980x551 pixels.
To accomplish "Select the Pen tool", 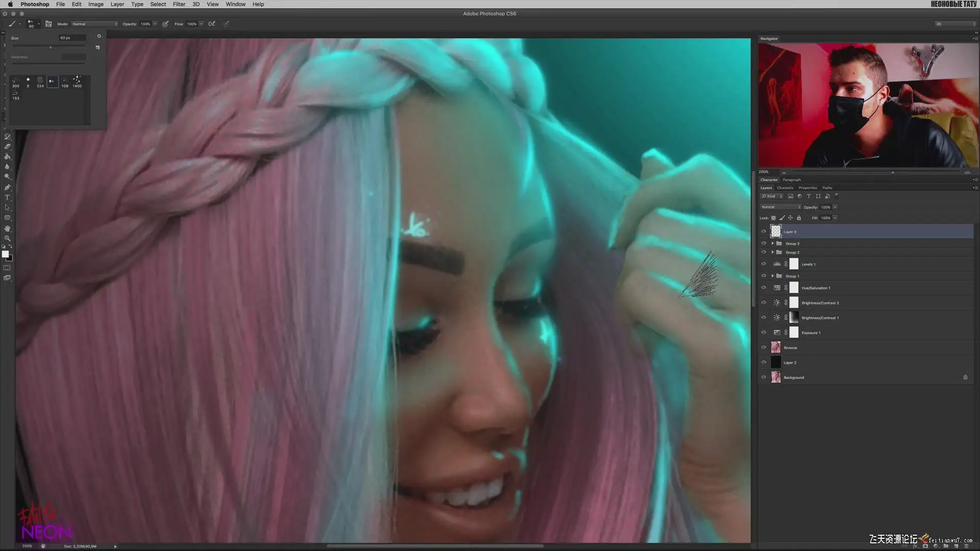I will [x=7, y=187].
